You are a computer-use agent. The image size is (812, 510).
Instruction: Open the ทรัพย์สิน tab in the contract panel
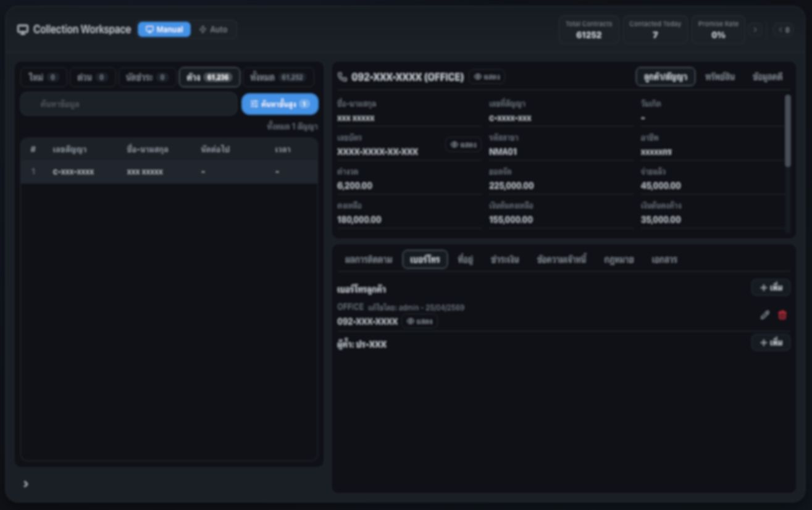721,77
